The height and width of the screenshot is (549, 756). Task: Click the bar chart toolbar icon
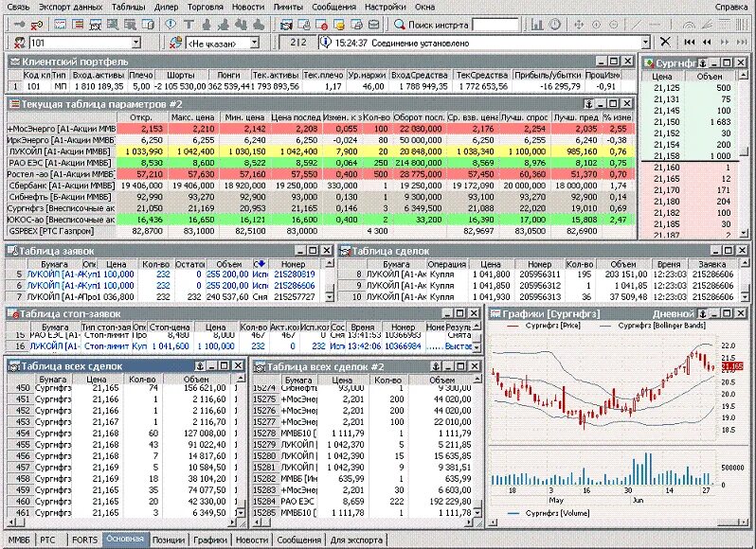click(536, 24)
